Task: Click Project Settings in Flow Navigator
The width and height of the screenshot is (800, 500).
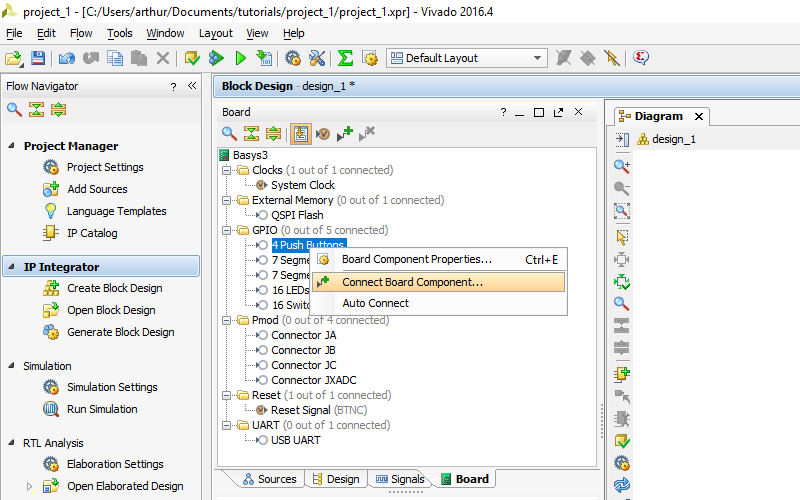Action: 105,167
